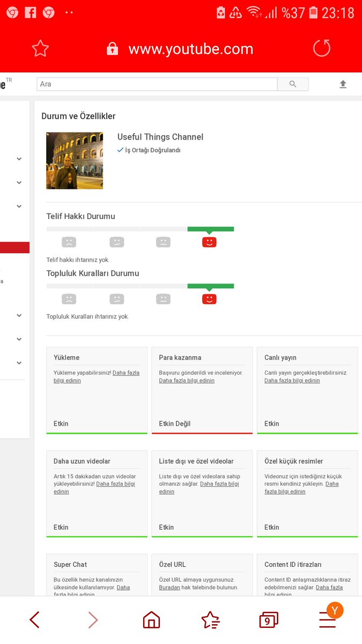
Task: Click İş Ortağı Doğrulandı verification text
Action: point(153,150)
